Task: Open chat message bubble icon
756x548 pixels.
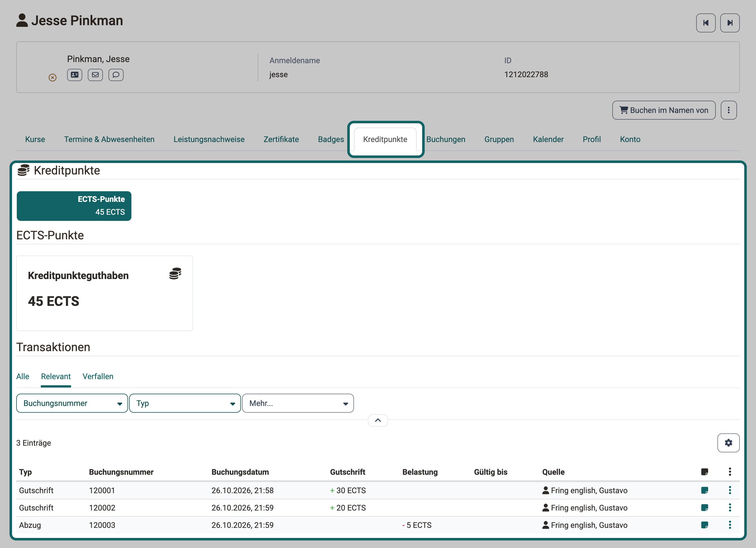Action: 116,75
